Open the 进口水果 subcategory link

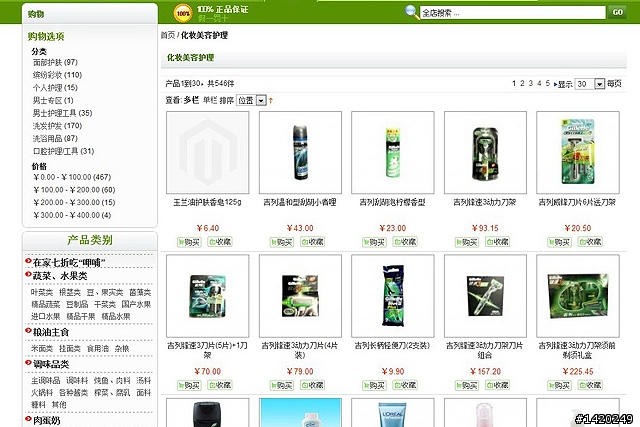coord(46,316)
